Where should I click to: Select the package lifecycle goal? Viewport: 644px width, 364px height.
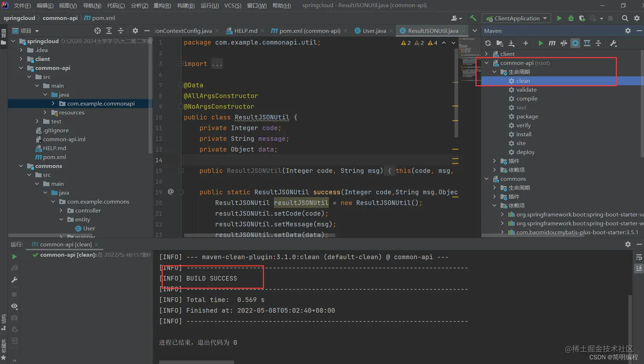(x=527, y=116)
